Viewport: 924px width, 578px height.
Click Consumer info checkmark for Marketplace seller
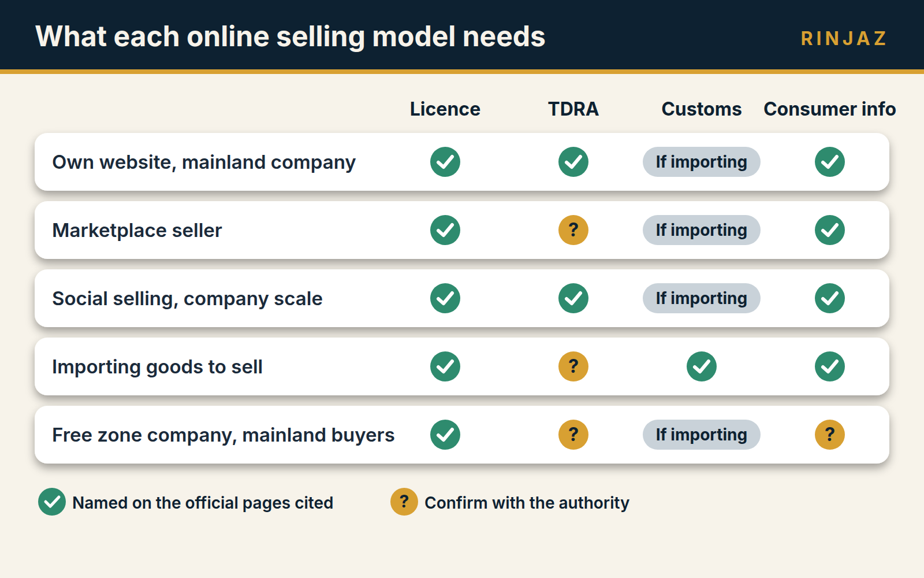pyautogui.click(x=830, y=230)
